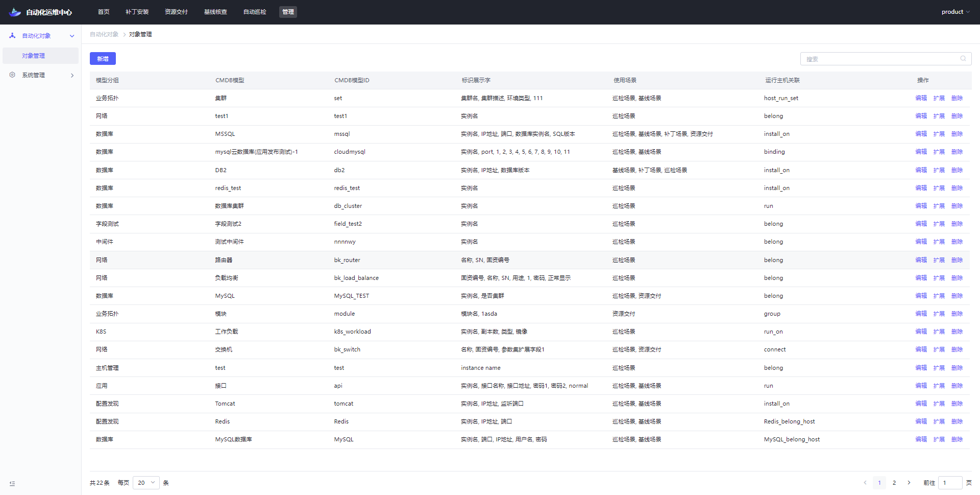Click the 系统管理 gear icon
This screenshot has width=980, height=495.
pos(12,75)
